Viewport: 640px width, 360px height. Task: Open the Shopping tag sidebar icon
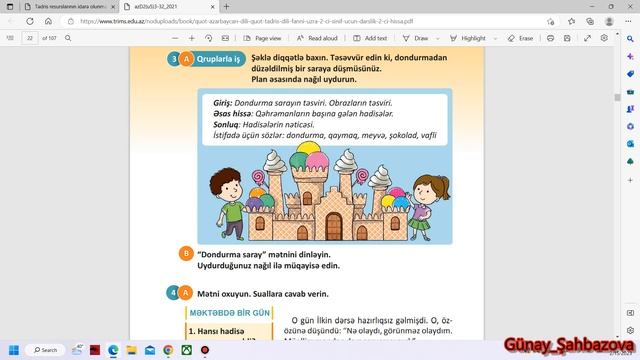pos(630,74)
